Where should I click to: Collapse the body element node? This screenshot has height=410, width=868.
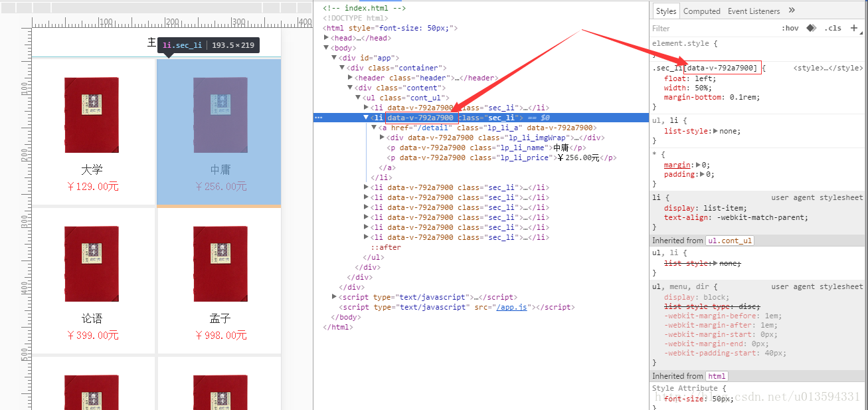coord(326,48)
